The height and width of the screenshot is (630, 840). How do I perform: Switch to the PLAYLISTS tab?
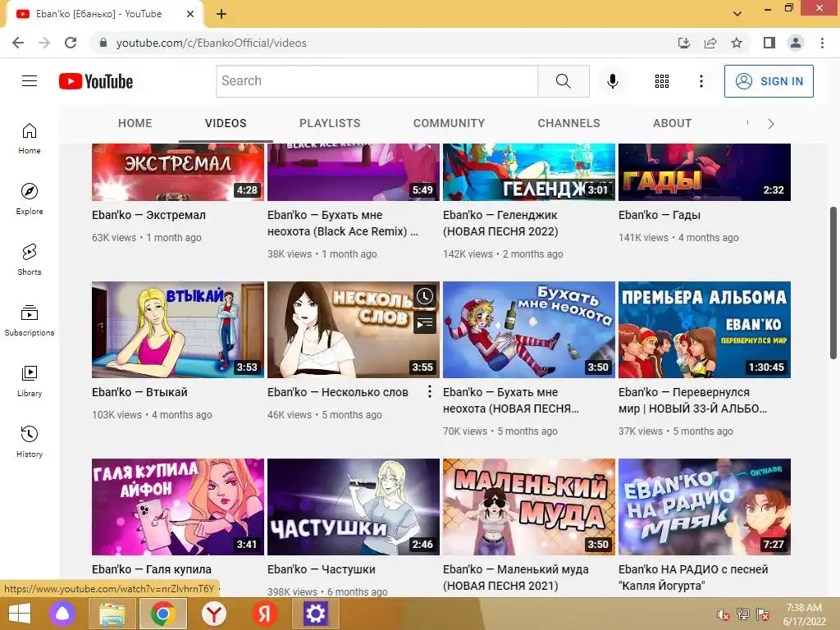click(x=330, y=123)
